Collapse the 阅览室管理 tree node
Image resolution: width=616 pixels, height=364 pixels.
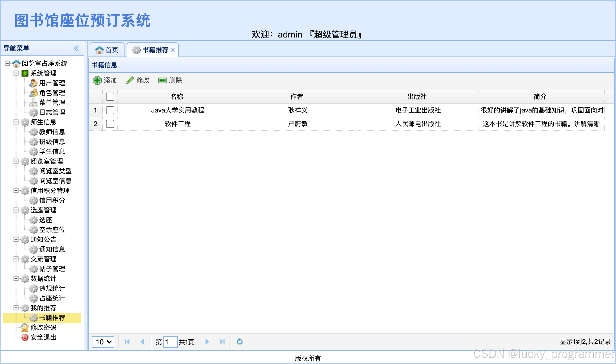(x=16, y=161)
